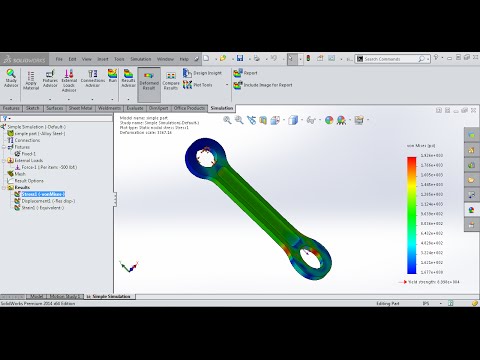Viewport: 480px width, 360px height.
Task: Switch to the Office Products tab
Action: pos(189,108)
